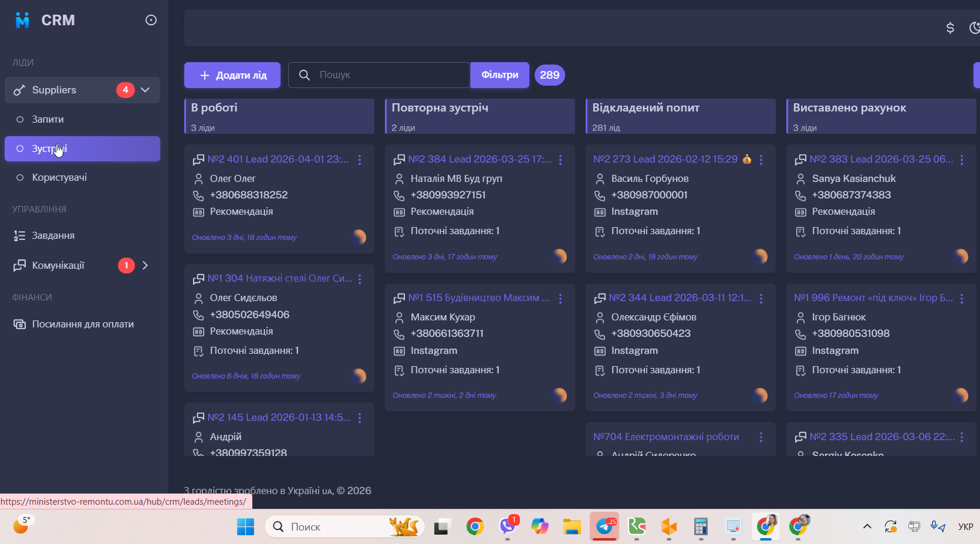This screenshot has height=544, width=980.
Task: Open kebab menu for lead №1 996
Action: [x=962, y=299]
